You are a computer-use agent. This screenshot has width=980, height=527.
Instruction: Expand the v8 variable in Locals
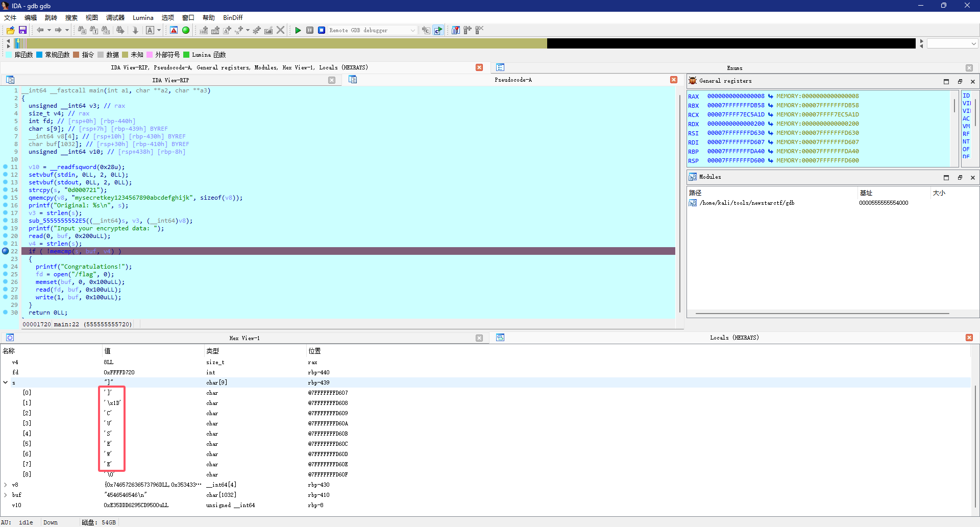(6, 485)
